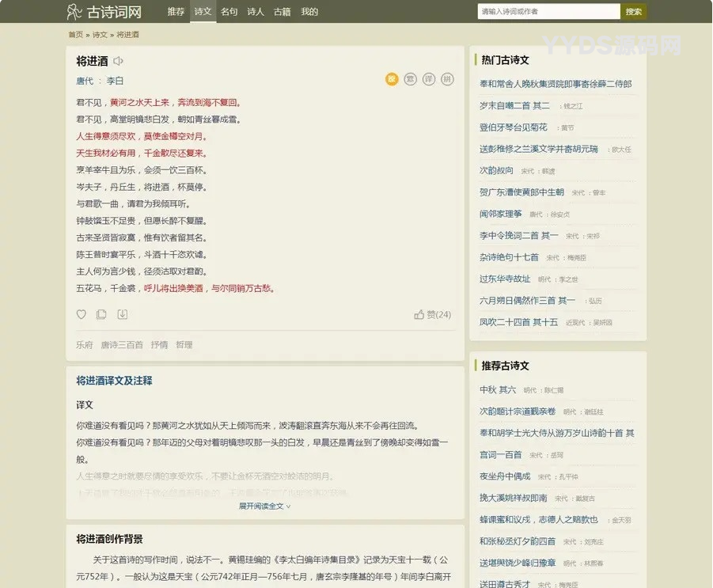The image size is (713, 588).
Task: Copy the poem using the copy icon
Action: (101, 314)
